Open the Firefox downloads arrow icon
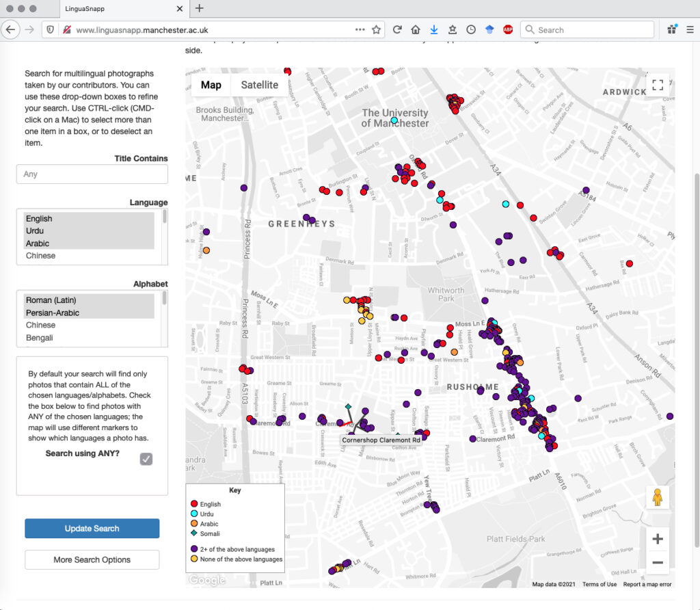Screen dimensions: 700x610 click(x=433, y=30)
